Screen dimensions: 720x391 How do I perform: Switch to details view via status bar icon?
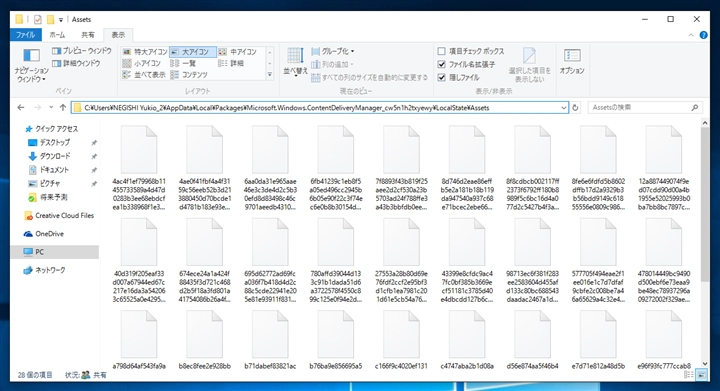[x=689, y=375]
